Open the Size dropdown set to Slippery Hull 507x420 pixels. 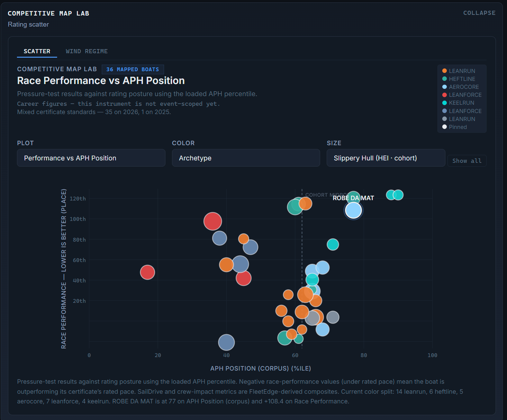(x=386, y=158)
